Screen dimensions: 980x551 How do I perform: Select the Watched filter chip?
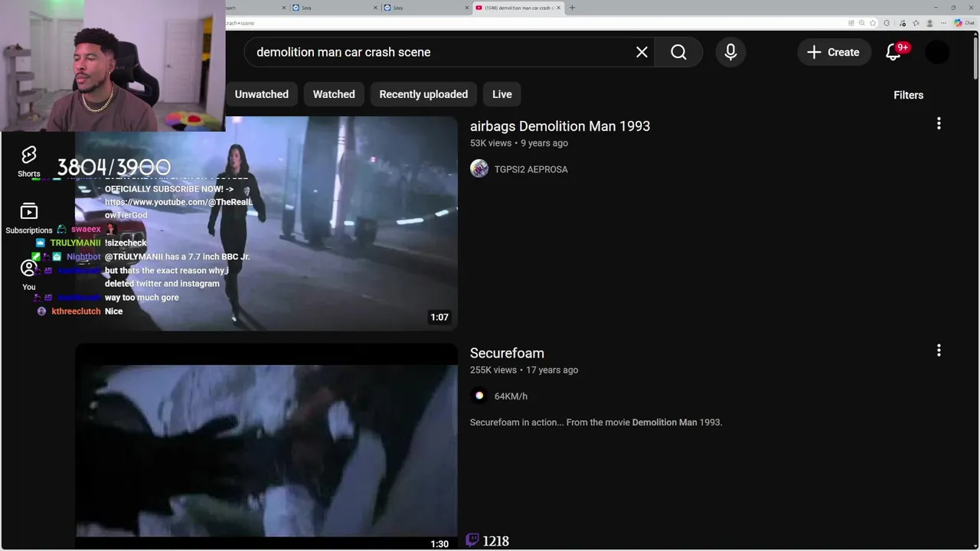[x=334, y=94]
